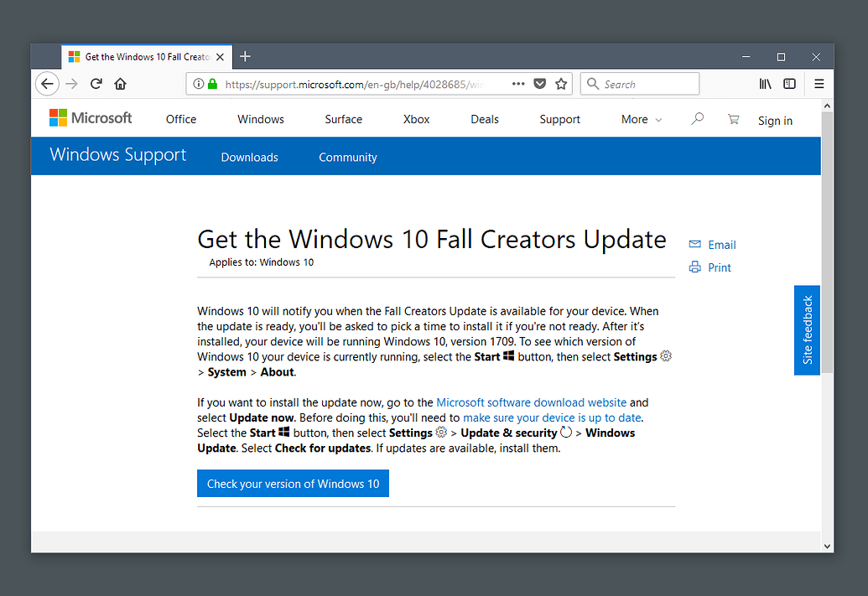Open the Xbox menu item

click(x=416, y=120)
